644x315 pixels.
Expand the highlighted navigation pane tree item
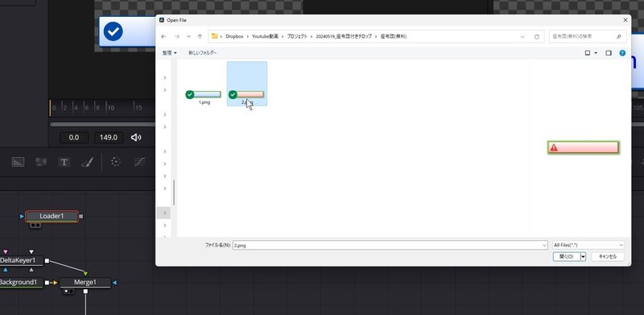[165, 213]
